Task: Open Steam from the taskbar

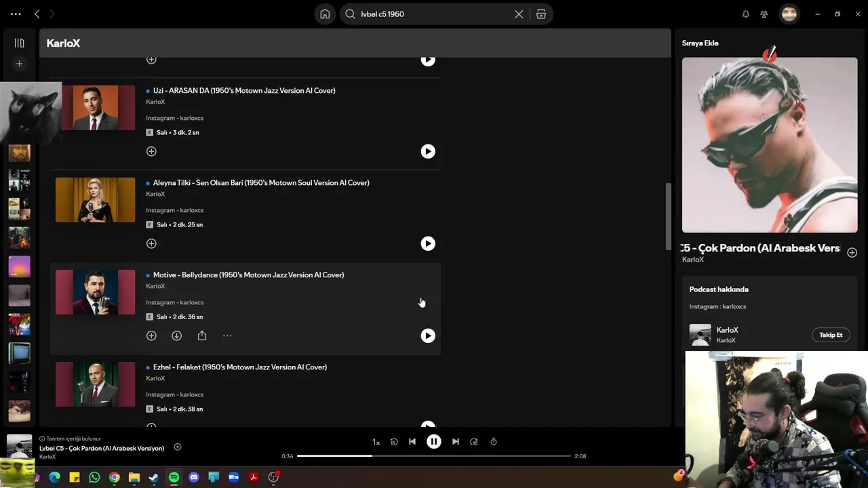Action: click(154, 477)
